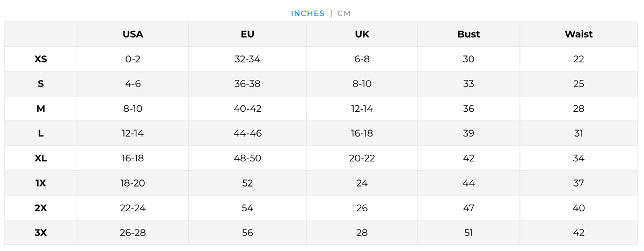Select the 1X size row label
Image resolution: width=644 pixels, height=251 pixels.
click(41, 183)
